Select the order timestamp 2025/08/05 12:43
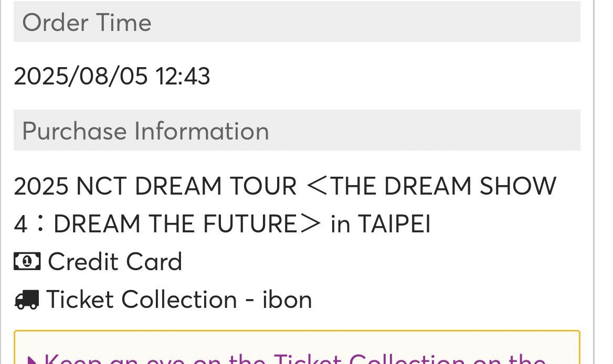The width and height of the screenshot is (613, 364). click(x=112, y=77)
